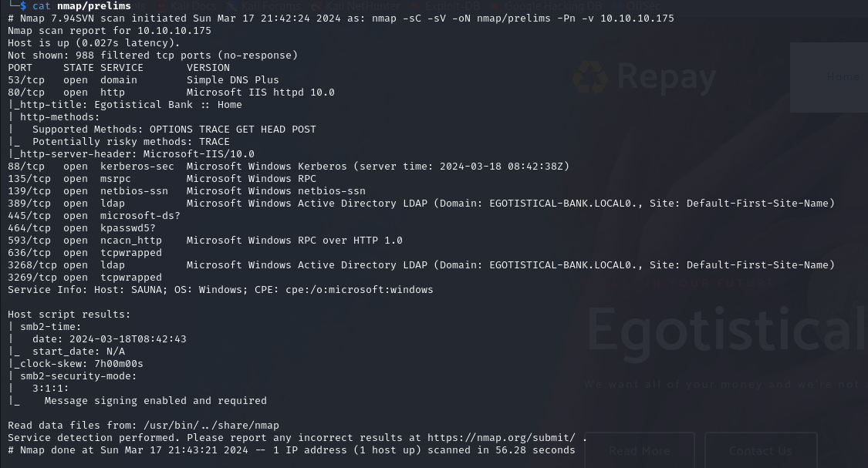The width and height of the screenshot is (868, 468).
Task: Click the 445/tcp microsoft-ds? entry
Action: pyautogui.click(x=94, y=216)
